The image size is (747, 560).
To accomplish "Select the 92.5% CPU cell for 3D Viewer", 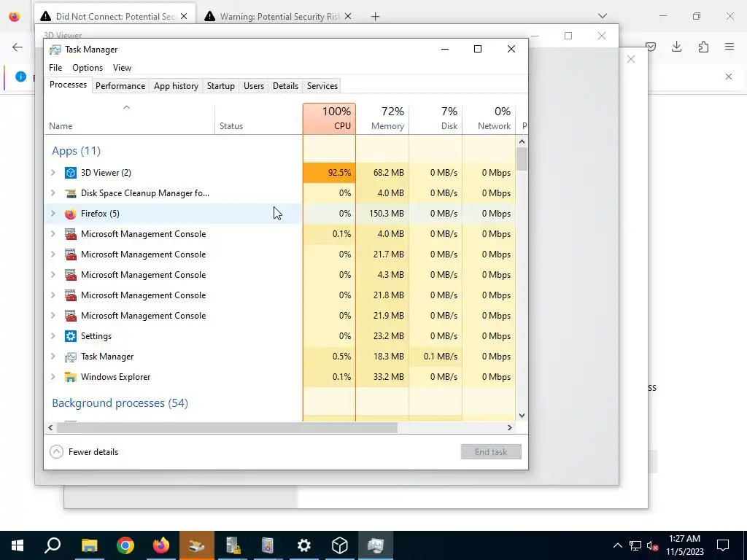I will click(x=329, y=173).
